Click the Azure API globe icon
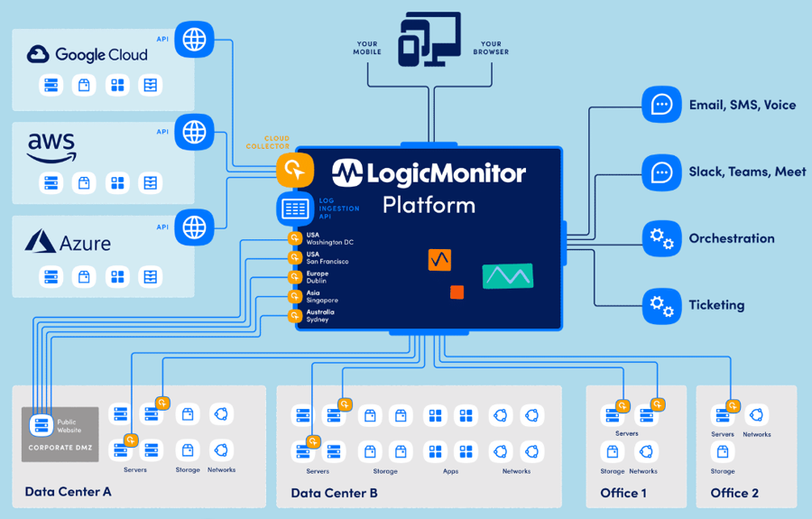This screenshot has width=812, height=519. click(194, 227)
